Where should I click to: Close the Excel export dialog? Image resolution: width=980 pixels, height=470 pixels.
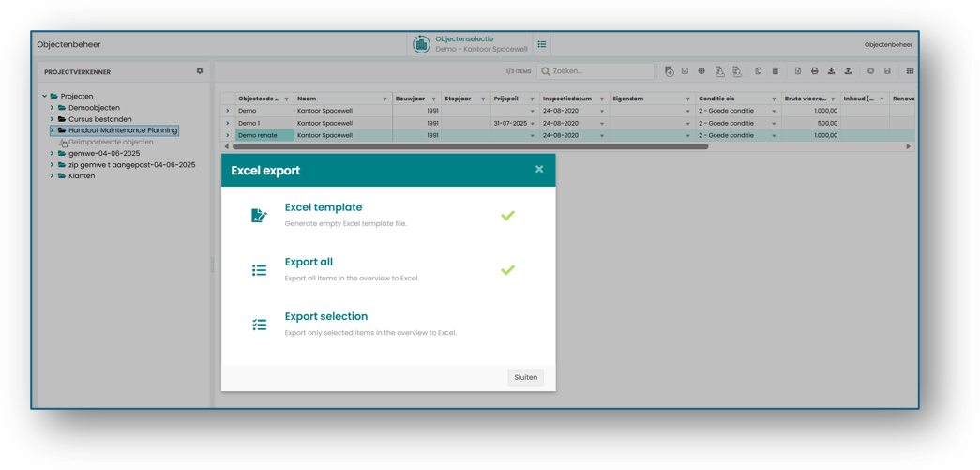[539, 169]
